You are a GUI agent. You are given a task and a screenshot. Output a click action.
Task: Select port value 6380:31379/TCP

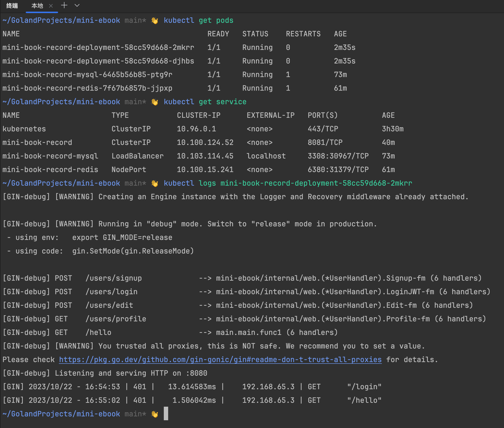click(338, 170)
